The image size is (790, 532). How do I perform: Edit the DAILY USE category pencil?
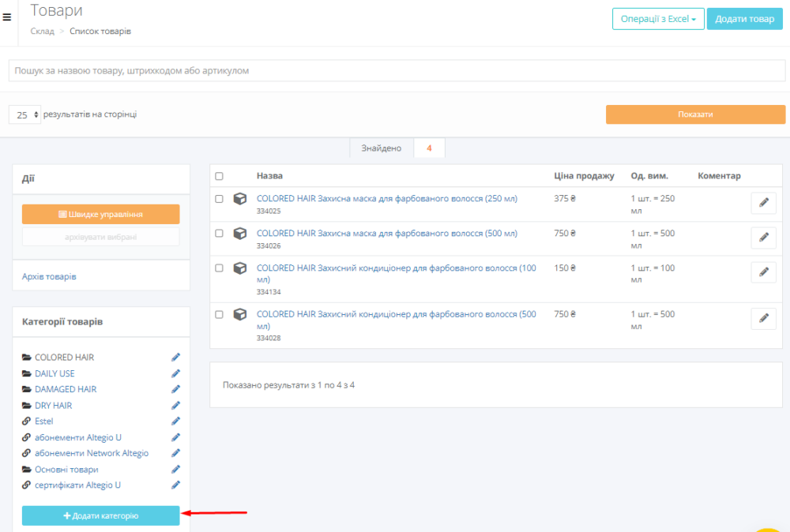coord(175,373)
